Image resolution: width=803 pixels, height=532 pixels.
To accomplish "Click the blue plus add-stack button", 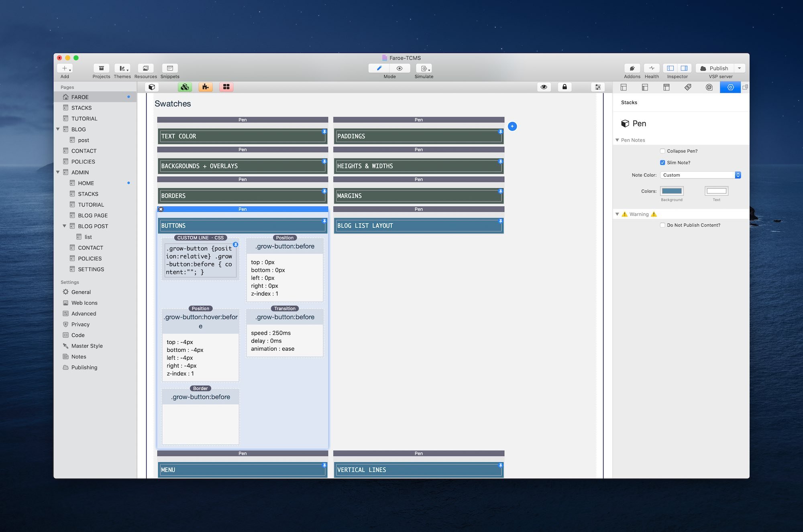I will (512, 126).
